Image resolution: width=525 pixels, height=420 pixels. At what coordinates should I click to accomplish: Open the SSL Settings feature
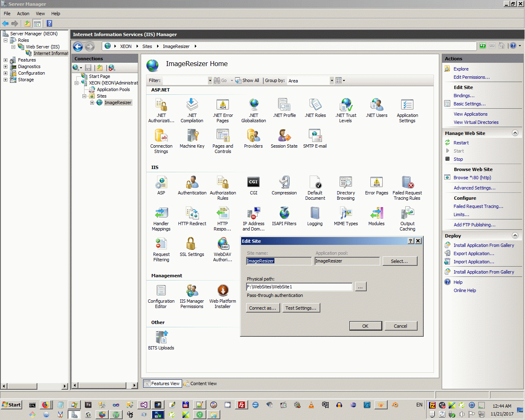point(192,247)
